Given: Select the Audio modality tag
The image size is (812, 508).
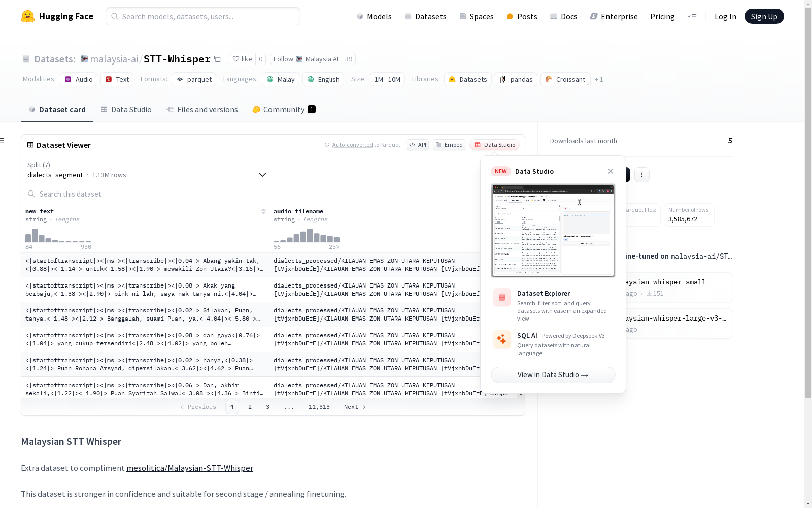Looking at the screenshot, I should (79, 79).
